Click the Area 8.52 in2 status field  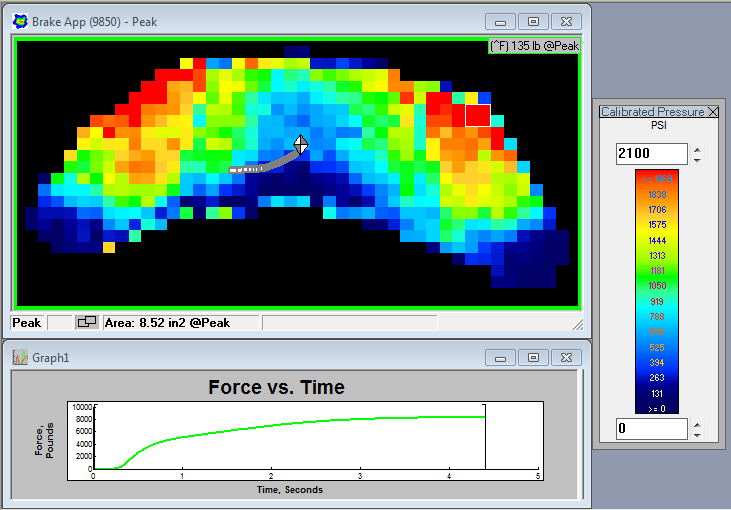[x=180, y=323]
